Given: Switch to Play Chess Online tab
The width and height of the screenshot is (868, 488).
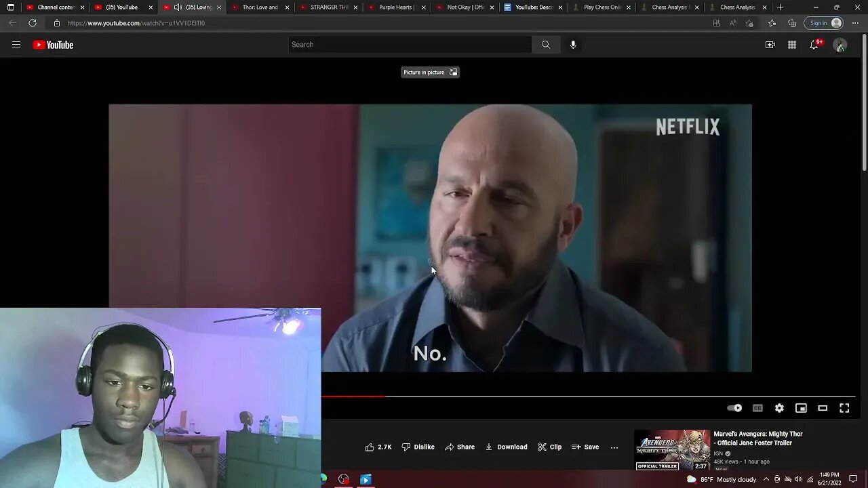Looking at the screenshot, I should (x=601, y=7).
